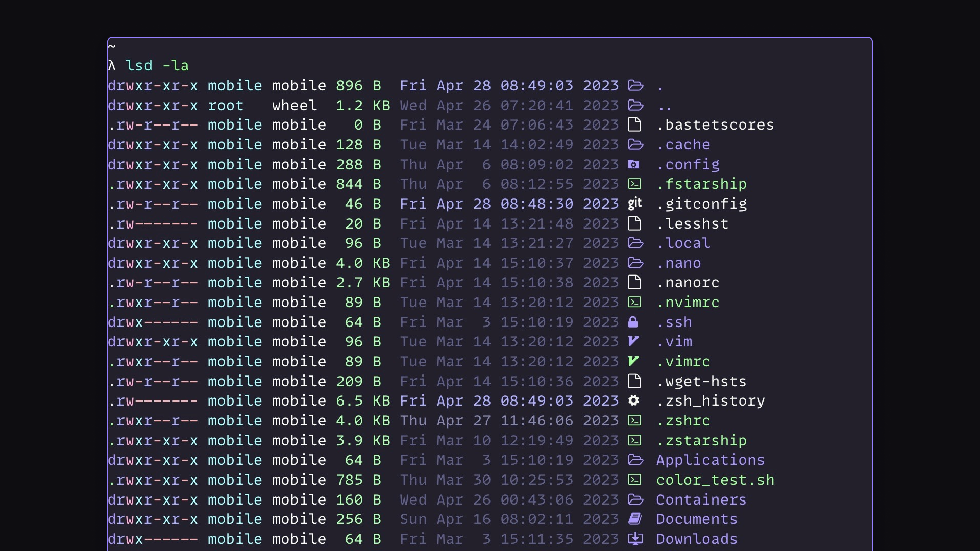Click the .zstarship filename

pos(701,440)
